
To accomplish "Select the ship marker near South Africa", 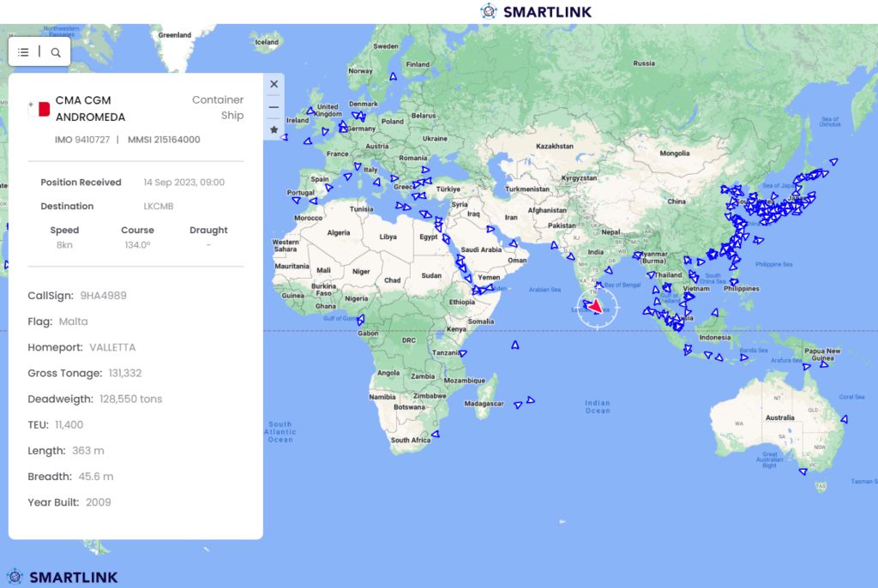I will coord(435,434).
